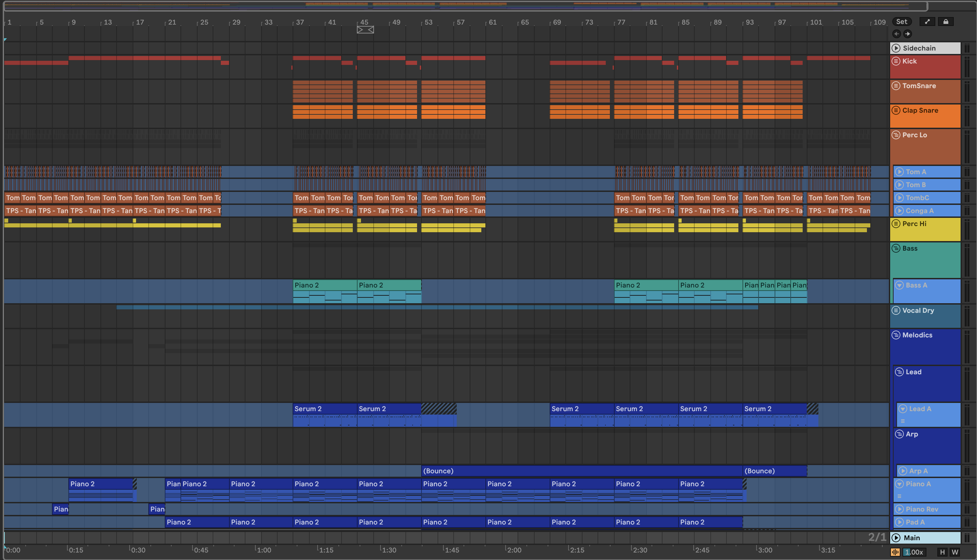This screenshot has width=977, height=560.
Task: Fold the Clap Snare group icon
Action: tap(896, 110)
